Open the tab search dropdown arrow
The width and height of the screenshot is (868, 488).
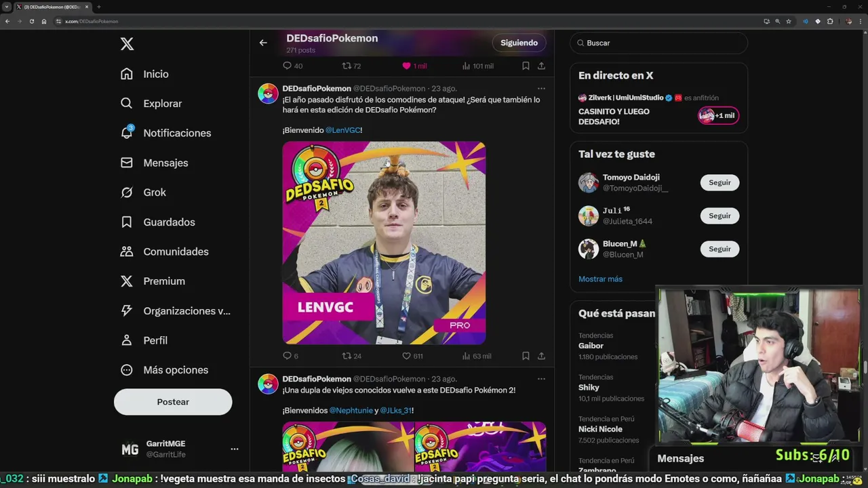pyautogui.click(x=7, y=7)
